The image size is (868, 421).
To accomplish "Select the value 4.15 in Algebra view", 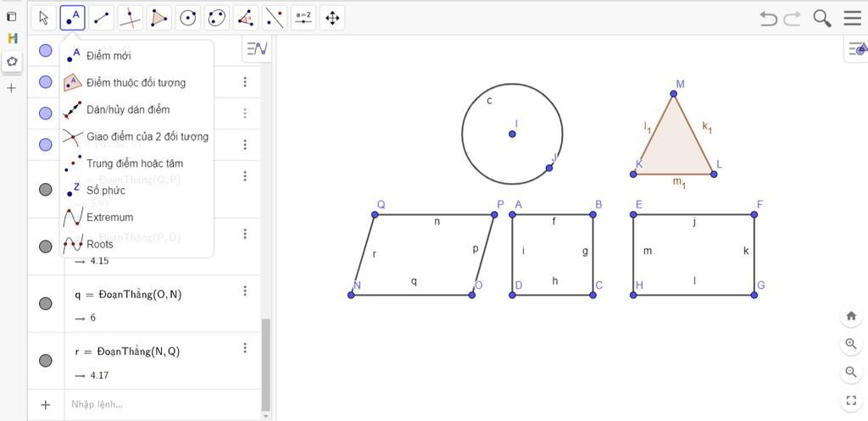I will click(99, 261).
